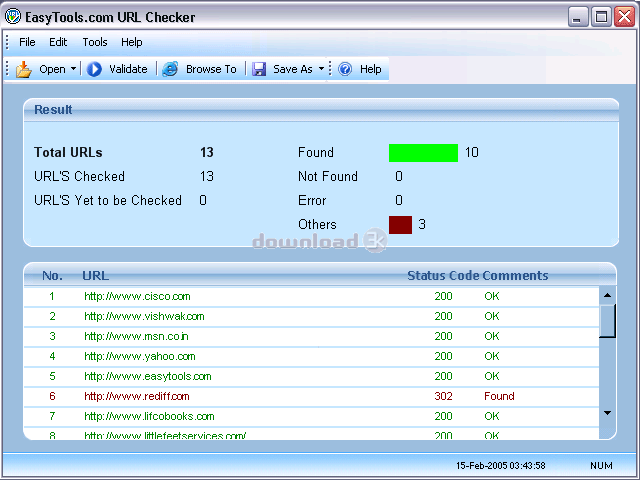Click the Open folder icon in toolbar
640x480 pixels.
click(24, 69)
